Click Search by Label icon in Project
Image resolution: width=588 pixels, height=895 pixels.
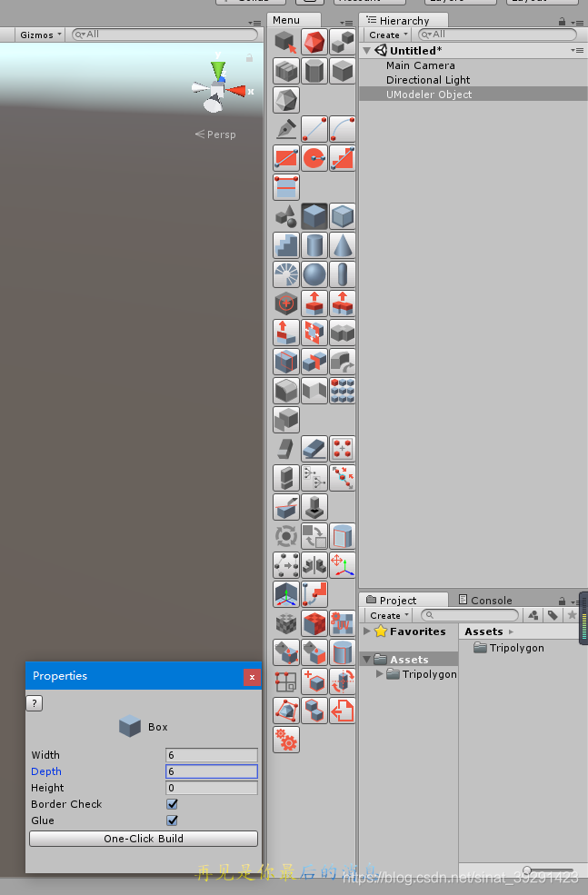click(552, 615)
